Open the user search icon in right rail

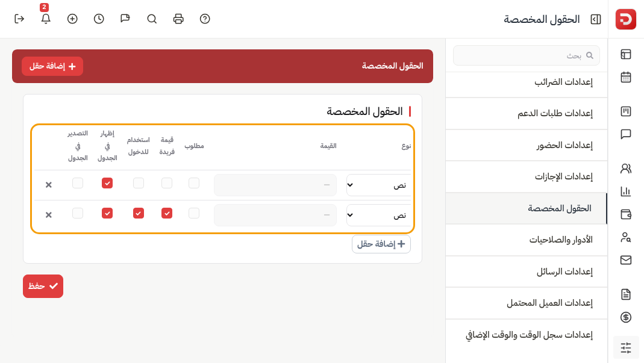point(625,237)
